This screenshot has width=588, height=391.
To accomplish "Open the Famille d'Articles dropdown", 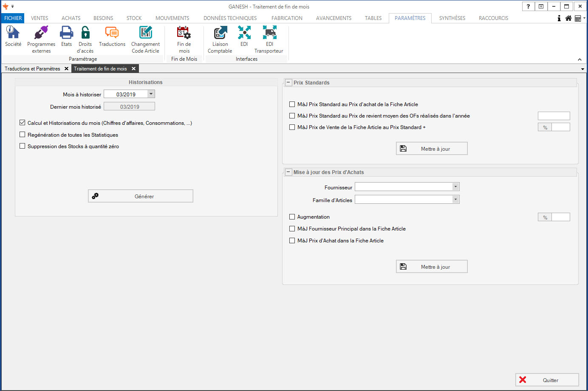I will tap(455, 200).
